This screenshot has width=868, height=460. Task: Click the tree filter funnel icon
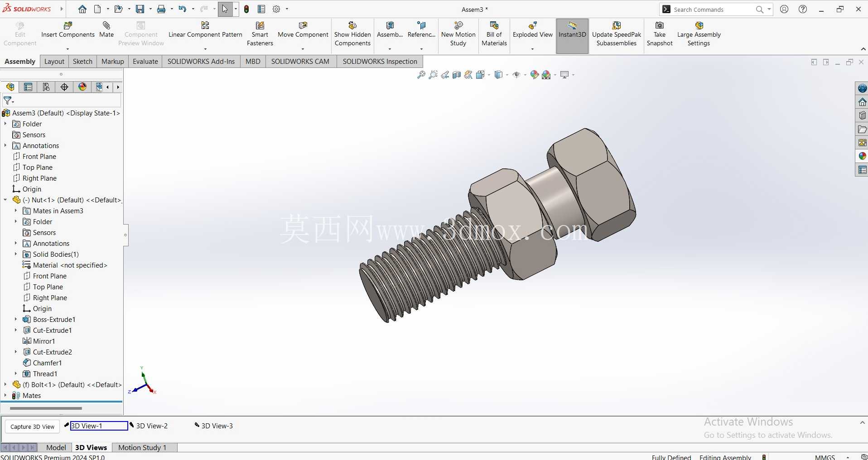[x=8, y=101]
